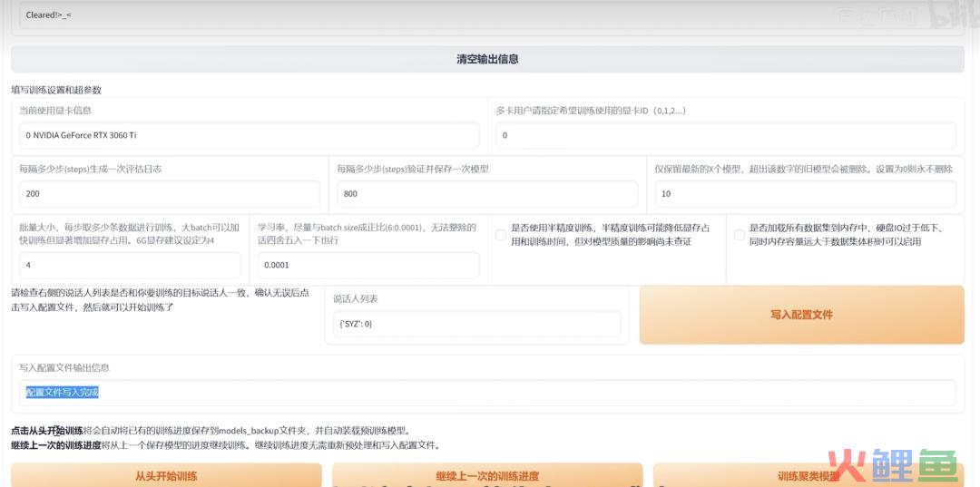Click the 学习率 description label

(x=367, y=233)
